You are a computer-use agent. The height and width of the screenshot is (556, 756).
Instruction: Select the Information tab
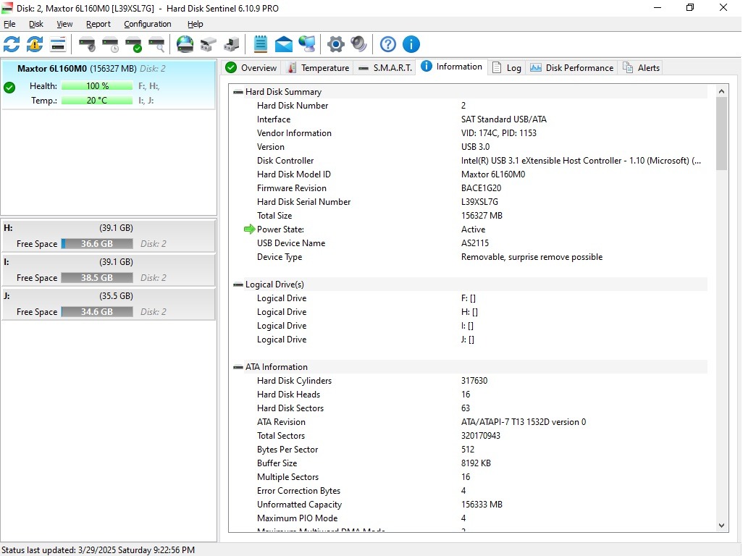(452, 67)
